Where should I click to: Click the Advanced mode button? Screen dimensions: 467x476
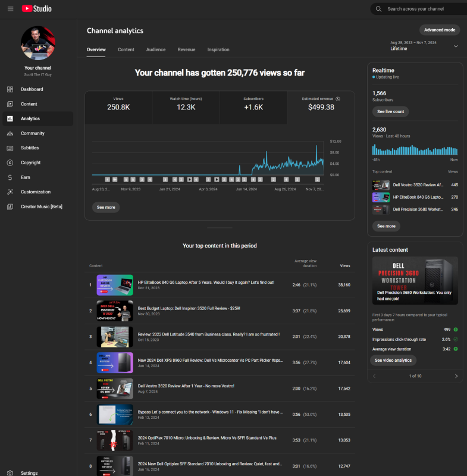click(440, 30)
